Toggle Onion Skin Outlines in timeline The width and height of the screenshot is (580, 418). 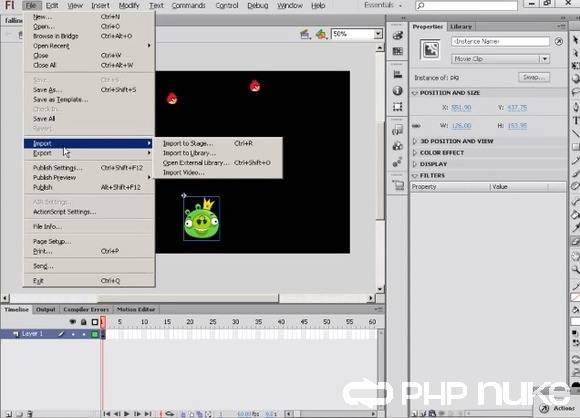[192, 414]
